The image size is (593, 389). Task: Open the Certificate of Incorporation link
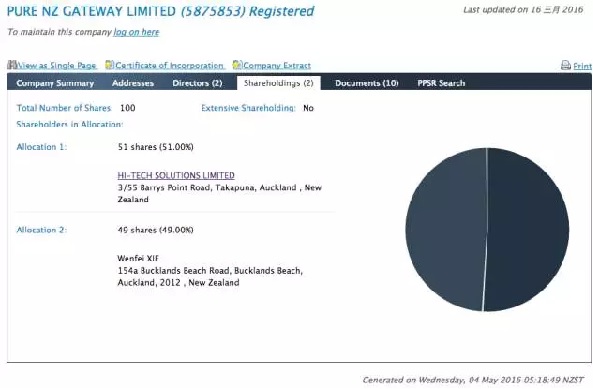click(x=169, y=65)
